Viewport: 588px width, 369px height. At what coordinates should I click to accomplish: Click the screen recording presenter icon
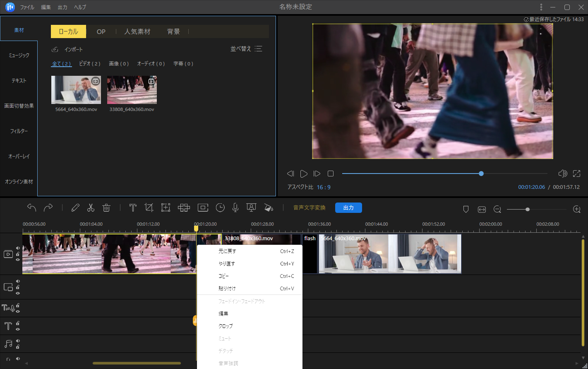251,207
